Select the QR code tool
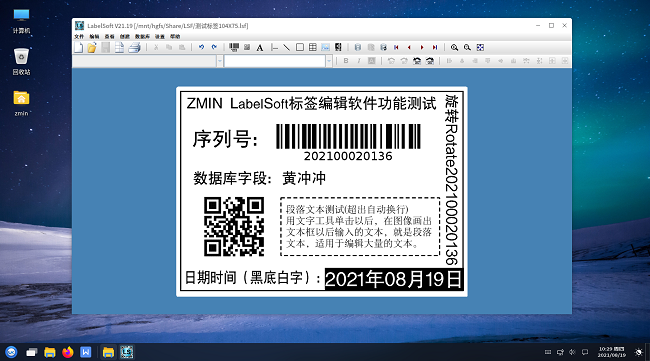 247,47
